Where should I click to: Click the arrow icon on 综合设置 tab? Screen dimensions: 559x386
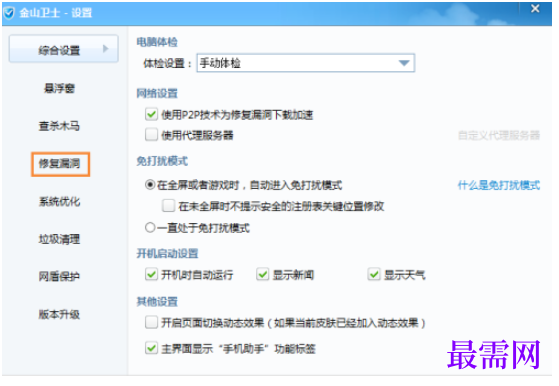[x=106, y=48]
